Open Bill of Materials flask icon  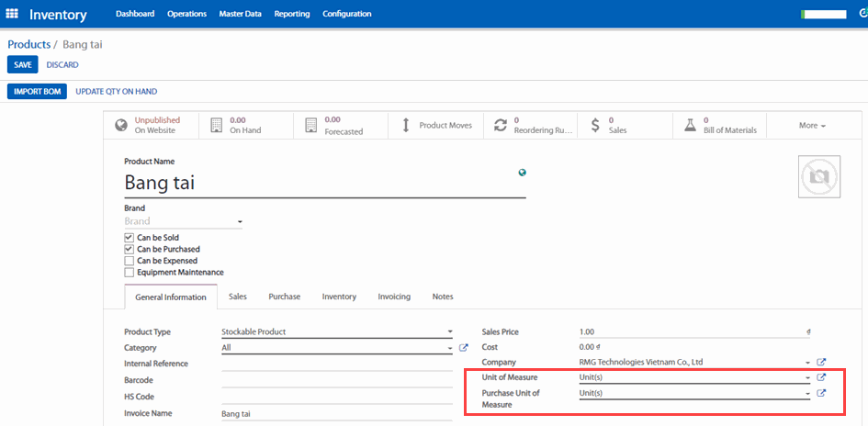click(x=690, y=125)
